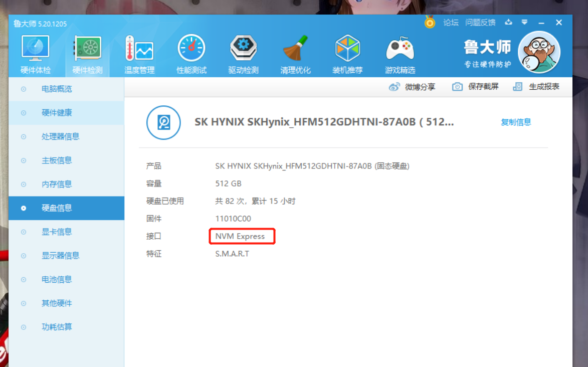
Task: Click the hard disk circular icon
Action: (x=163, y=123)
